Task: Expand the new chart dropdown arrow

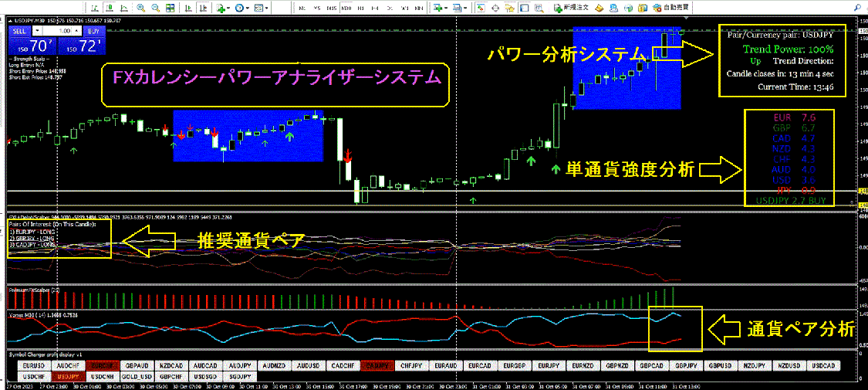Action: (x=447, y=8)
